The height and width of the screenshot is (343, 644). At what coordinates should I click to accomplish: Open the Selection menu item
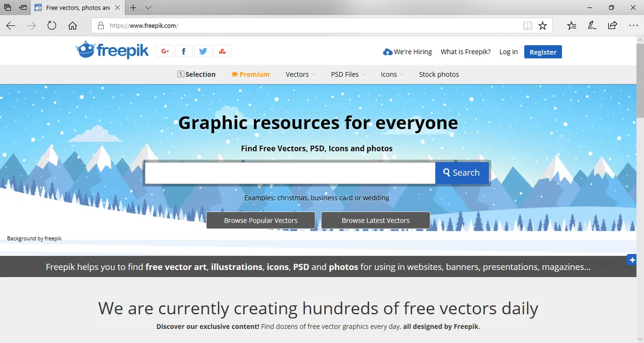pos(196,74)
